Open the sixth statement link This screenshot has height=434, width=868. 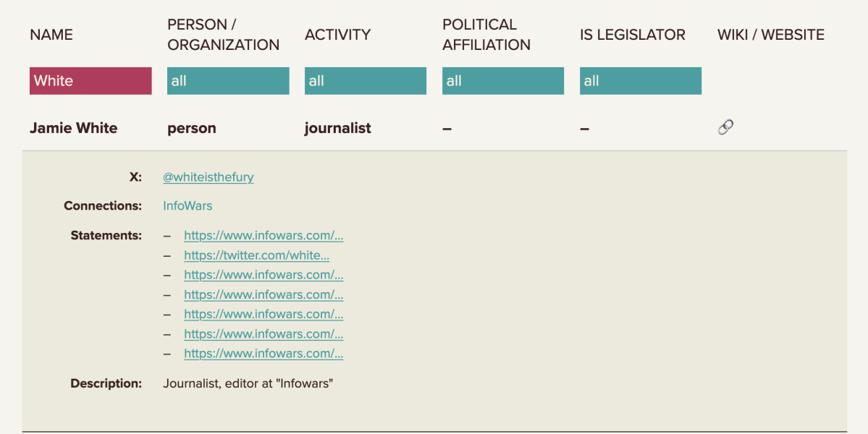coord(264,333)
